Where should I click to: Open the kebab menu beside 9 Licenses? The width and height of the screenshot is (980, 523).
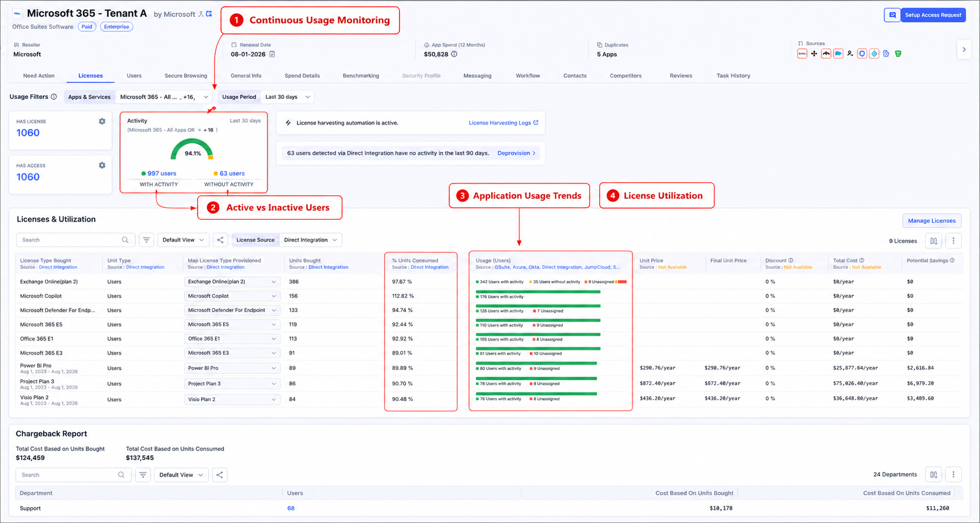[953, 241]
